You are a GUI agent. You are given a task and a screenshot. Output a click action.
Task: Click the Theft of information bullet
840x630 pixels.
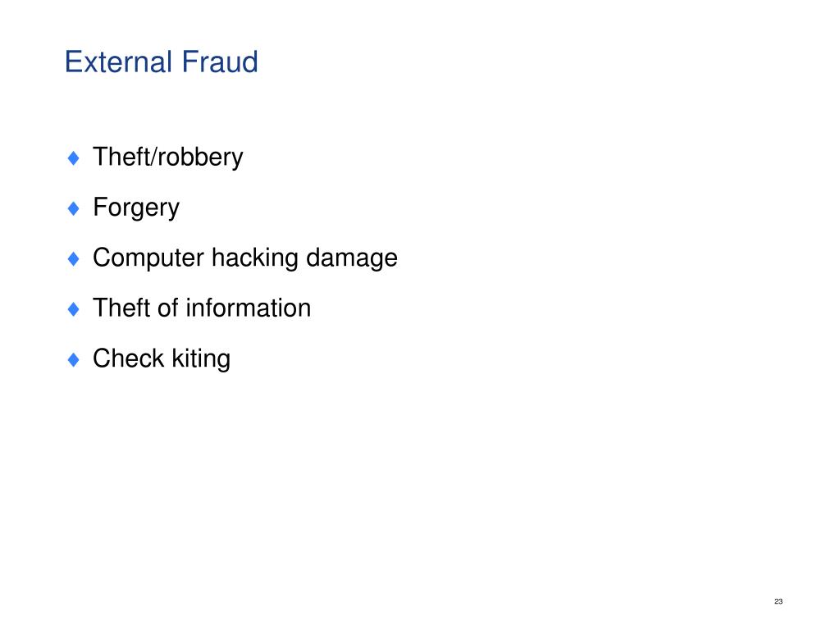tap(202, 308)
